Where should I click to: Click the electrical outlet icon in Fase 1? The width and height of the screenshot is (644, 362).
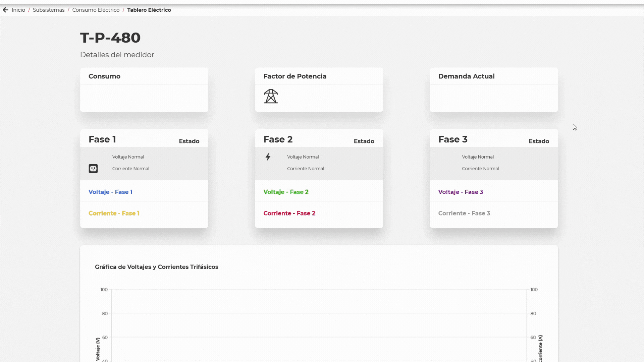pyautogui.click(x=93, y=168)
